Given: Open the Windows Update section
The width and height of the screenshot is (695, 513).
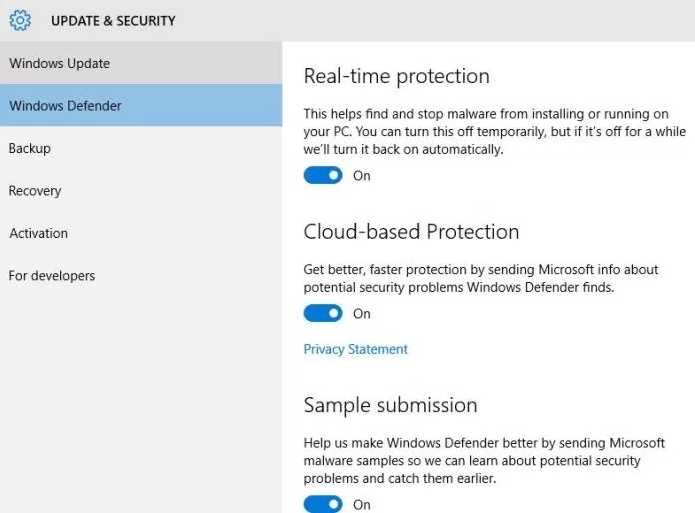Looking at the screenshot, I should [141, 63].
